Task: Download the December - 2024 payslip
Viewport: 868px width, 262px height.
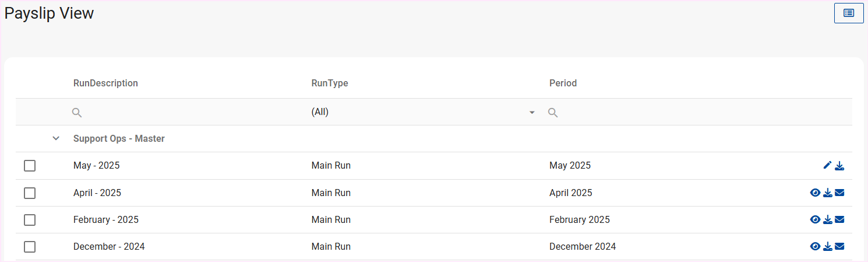Action: tap(827, 247)
